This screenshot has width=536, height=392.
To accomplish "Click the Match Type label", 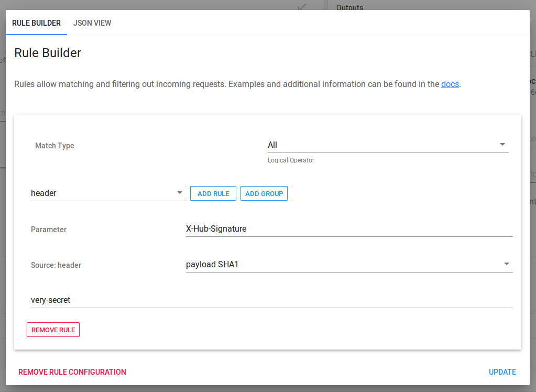I will point(54,145).
